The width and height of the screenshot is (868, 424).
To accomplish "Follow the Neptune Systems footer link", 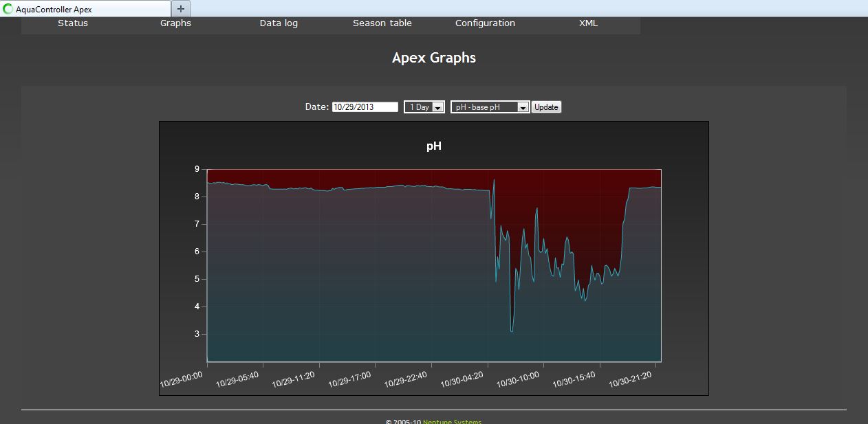I will click(x=452, y=421).
